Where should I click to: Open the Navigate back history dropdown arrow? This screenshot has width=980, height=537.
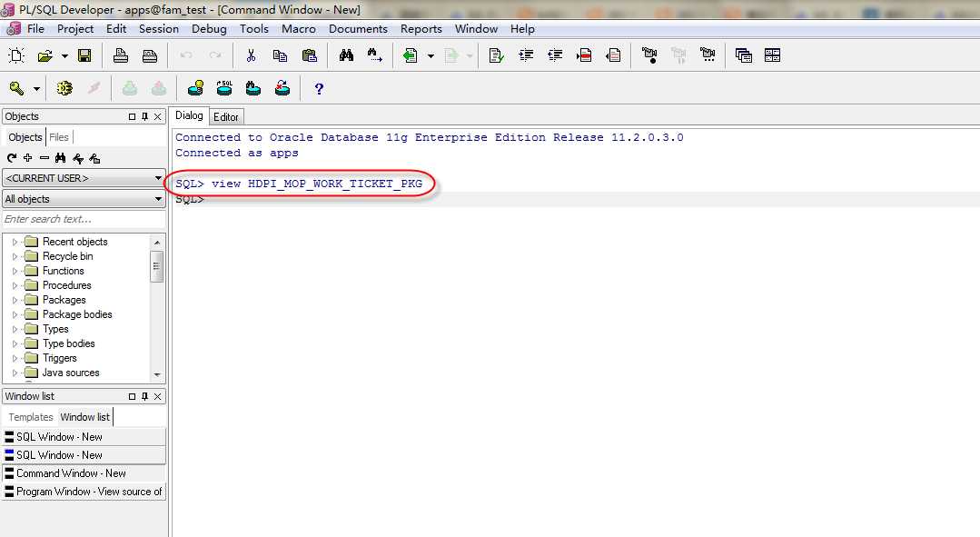pos(431,56)
